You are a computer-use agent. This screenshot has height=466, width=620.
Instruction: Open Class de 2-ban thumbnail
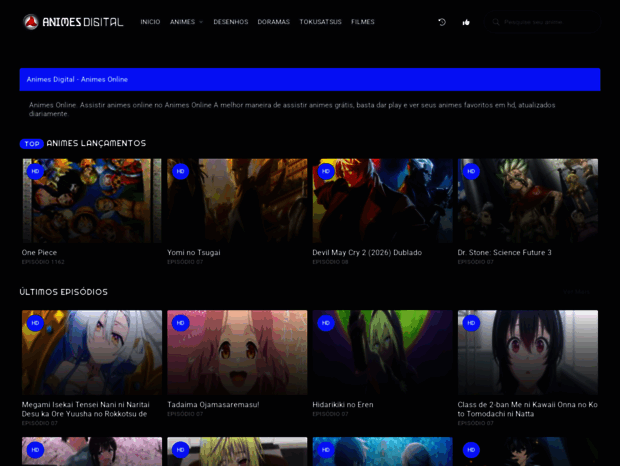[x=528, y=352]
